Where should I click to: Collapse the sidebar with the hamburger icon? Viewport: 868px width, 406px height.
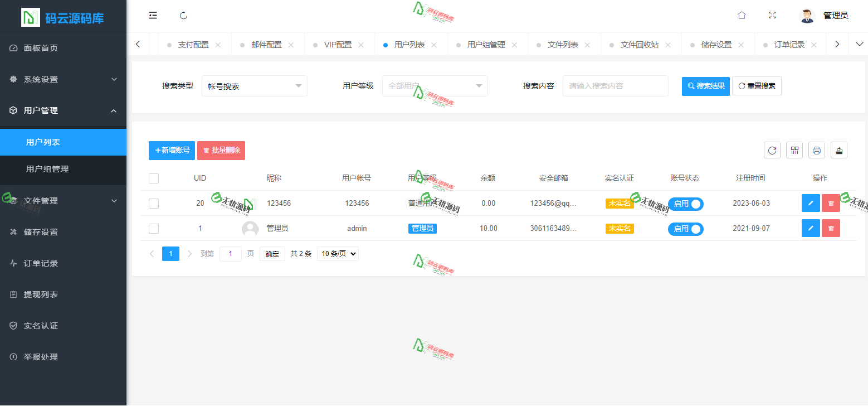[x=153, y=15]
